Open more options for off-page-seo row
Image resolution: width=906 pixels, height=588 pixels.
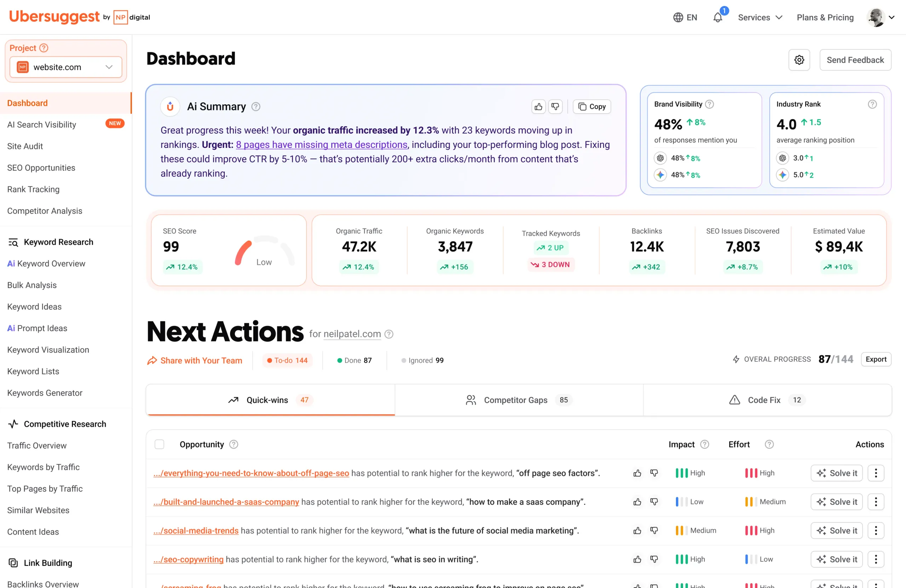click(876, 473)
